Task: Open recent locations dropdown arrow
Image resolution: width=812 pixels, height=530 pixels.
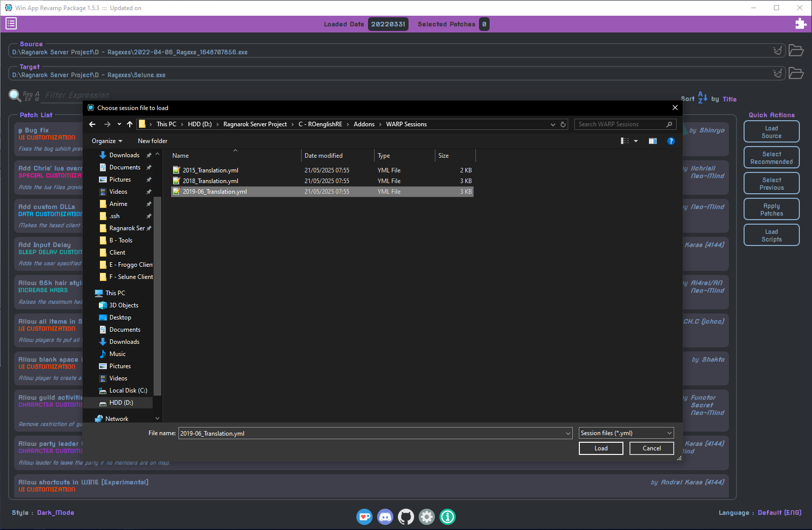Action: click(x=119, y=124)
